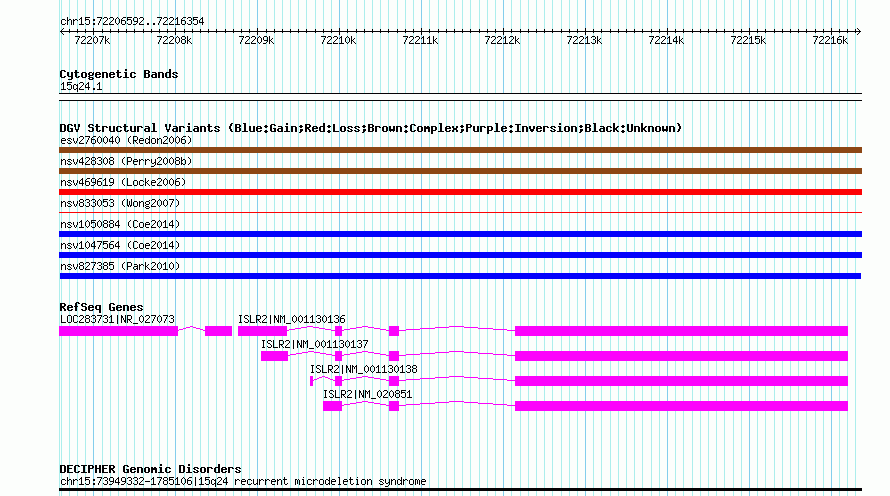
Task: Click the 15q24.1 band label
Action: 81,86
